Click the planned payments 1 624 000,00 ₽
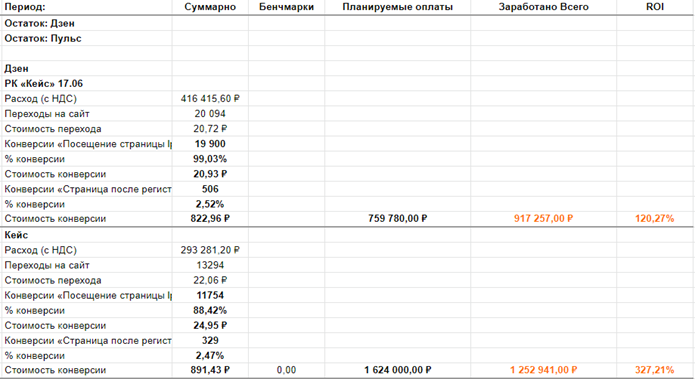This screenshot has width=695, height=379. click(398, 370)
